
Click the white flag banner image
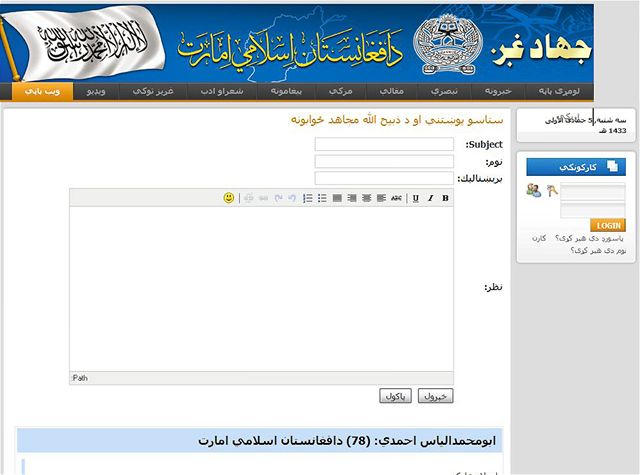tap(83, 43)
